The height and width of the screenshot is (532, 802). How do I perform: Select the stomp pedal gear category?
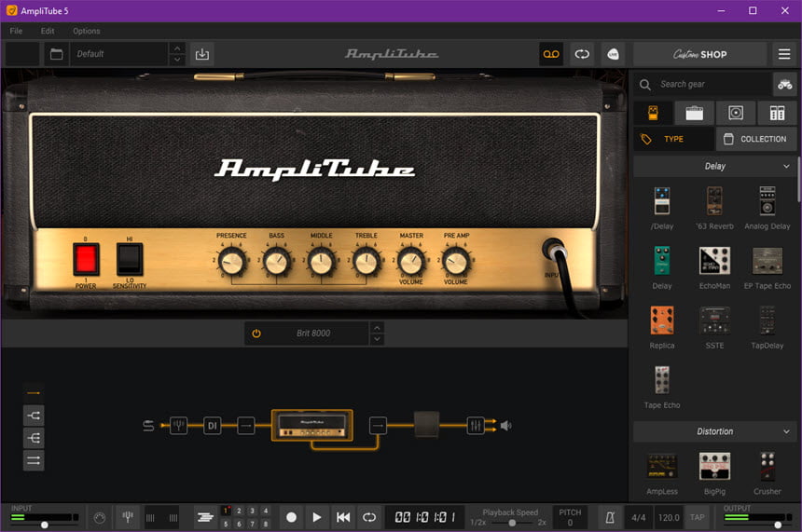coord(653,113)
